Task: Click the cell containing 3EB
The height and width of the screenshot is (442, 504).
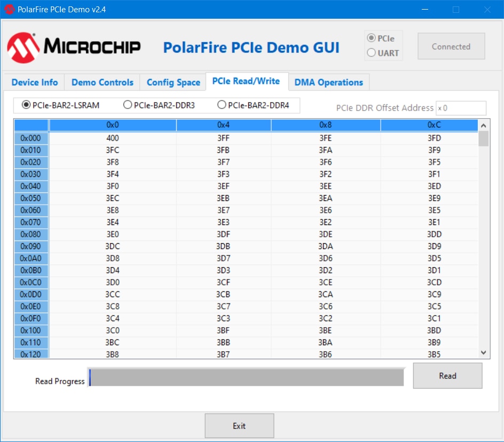Action: point(223,198)
